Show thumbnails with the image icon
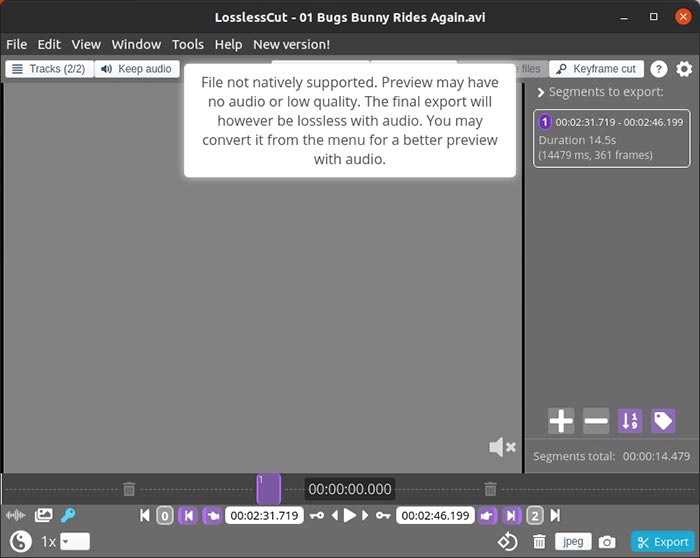This screenshot has width=700, height=558. (x=43, y=515)
